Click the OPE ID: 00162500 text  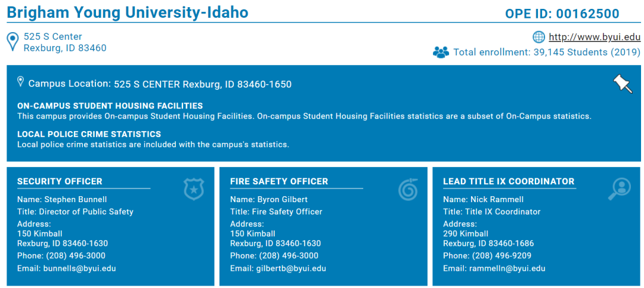pyautogui.click(x=562, y=14)
